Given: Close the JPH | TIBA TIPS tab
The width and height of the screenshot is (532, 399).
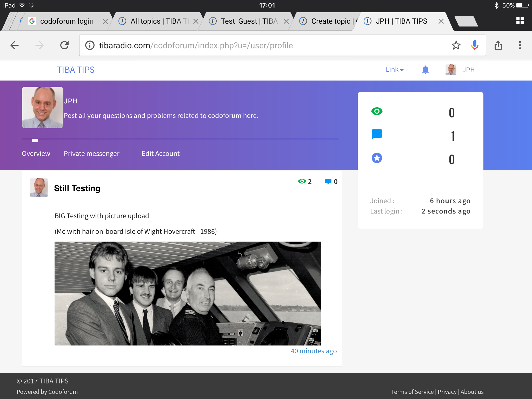Looking at the screenshot, I should pyautogui.click(x=441, y=21).
